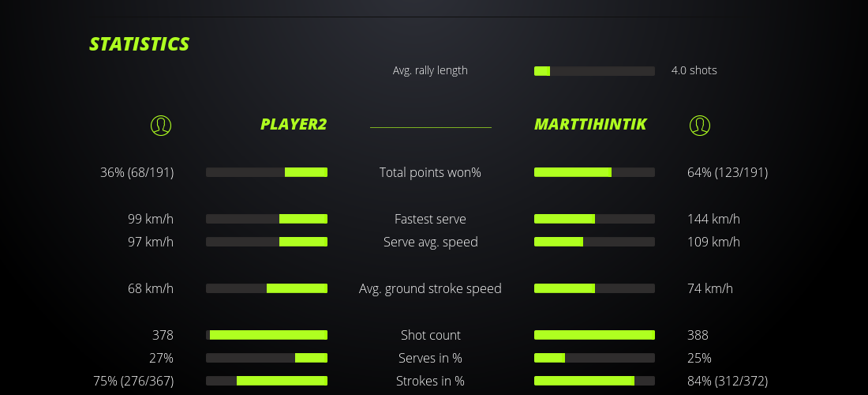Click PLAYER2's Serve avg. speed bar
Image resolution: width=868 pixels, height=395 pixels.
coord(267,242)
